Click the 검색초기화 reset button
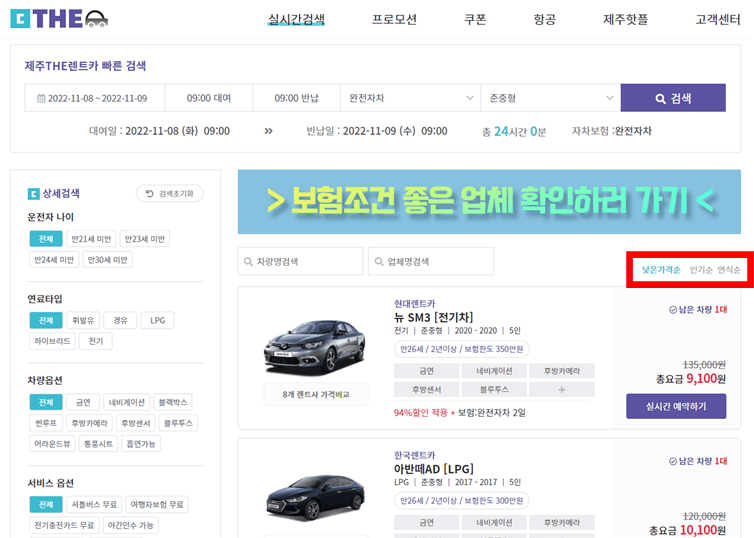Screen dimensions: 754x538 pyautogui.click(x=170, y=193)
